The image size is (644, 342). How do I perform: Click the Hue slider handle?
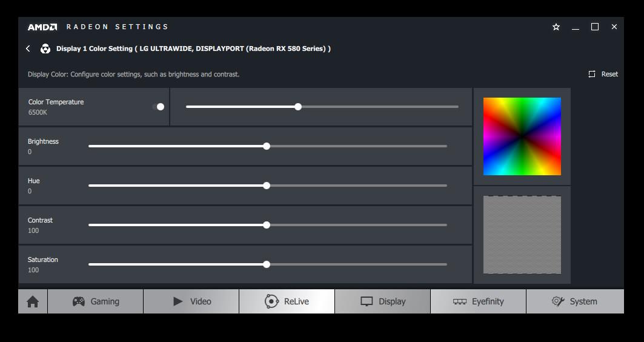(267, 186)
